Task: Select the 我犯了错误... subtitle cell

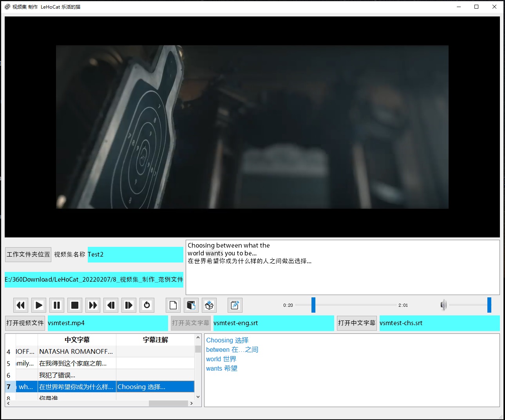Action: 77,375
